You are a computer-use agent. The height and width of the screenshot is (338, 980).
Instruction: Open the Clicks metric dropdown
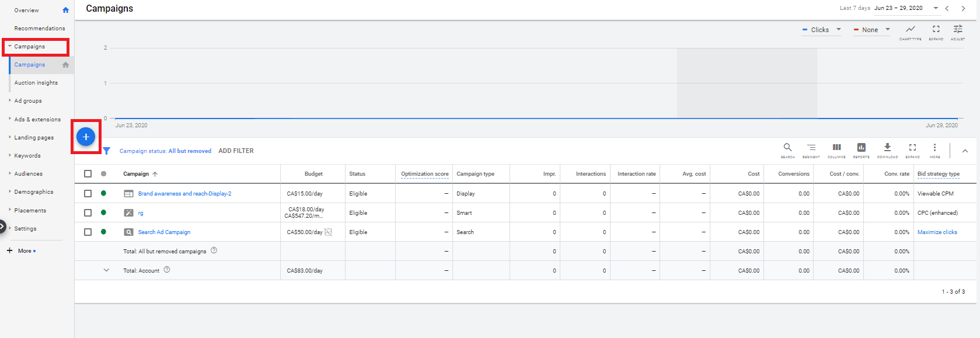click(x=822, y=30)
